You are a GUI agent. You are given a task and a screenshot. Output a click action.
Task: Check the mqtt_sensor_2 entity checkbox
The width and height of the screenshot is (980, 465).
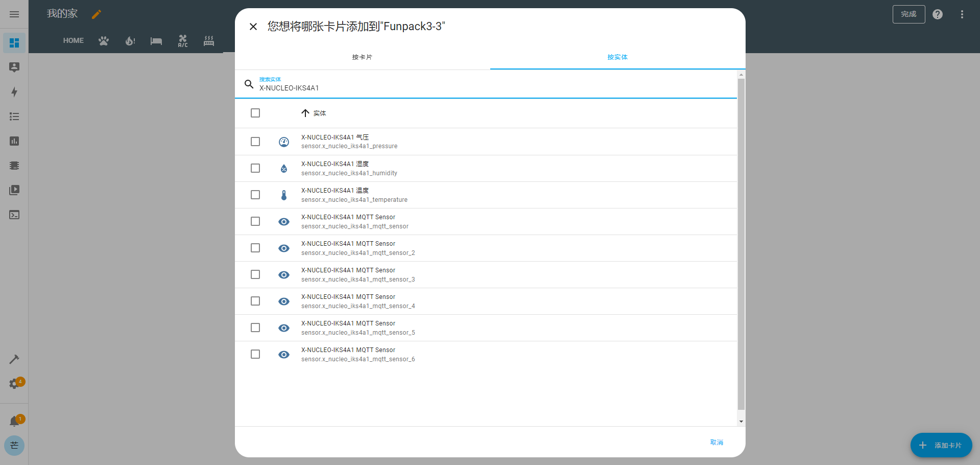tap(255, 248)
